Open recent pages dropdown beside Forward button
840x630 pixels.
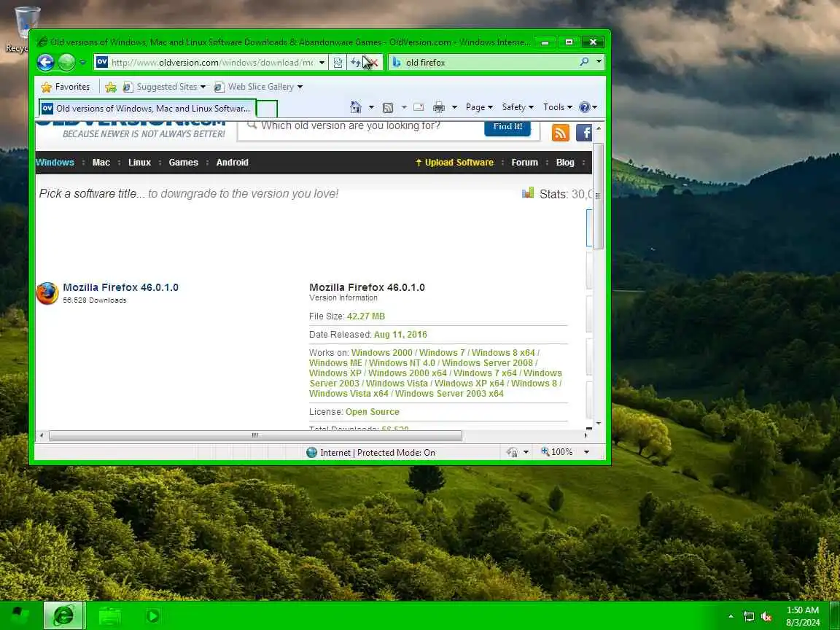point(82,63)
